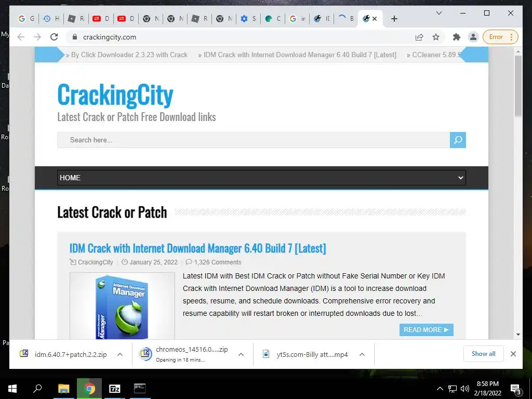The width and height of the screenshot is (532, 399).
Task: Click the chromeos_14516 zip download item
Action: (184, 354)
